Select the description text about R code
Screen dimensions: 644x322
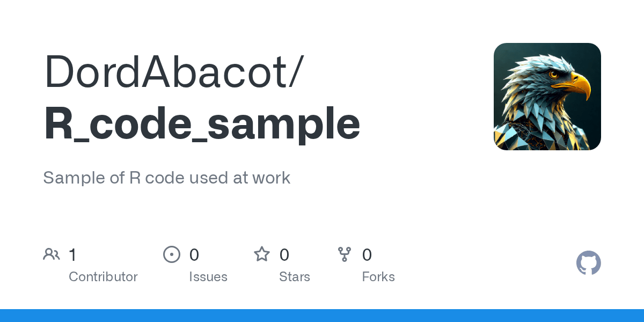pyautogui.click(x=166, y=178)
